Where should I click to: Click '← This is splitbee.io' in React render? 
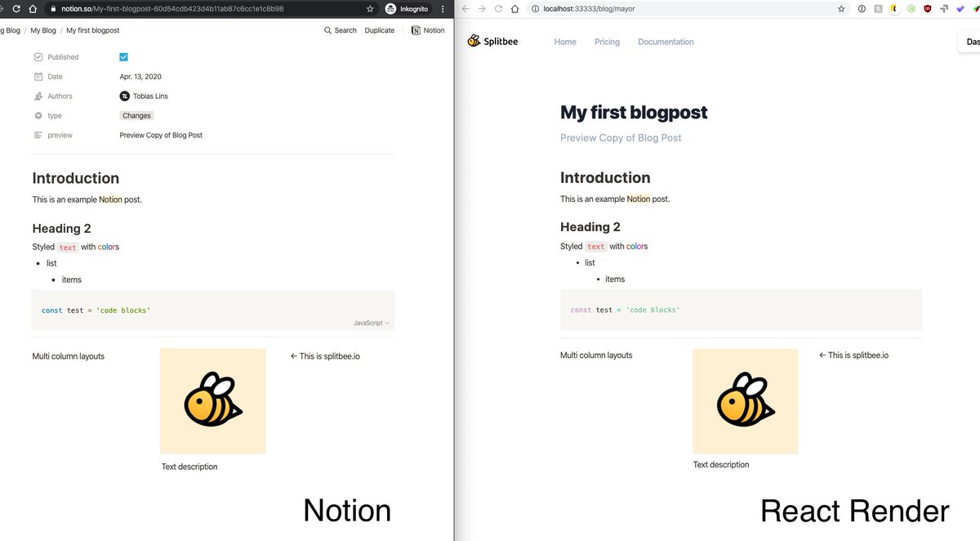[x=853, y=355]
